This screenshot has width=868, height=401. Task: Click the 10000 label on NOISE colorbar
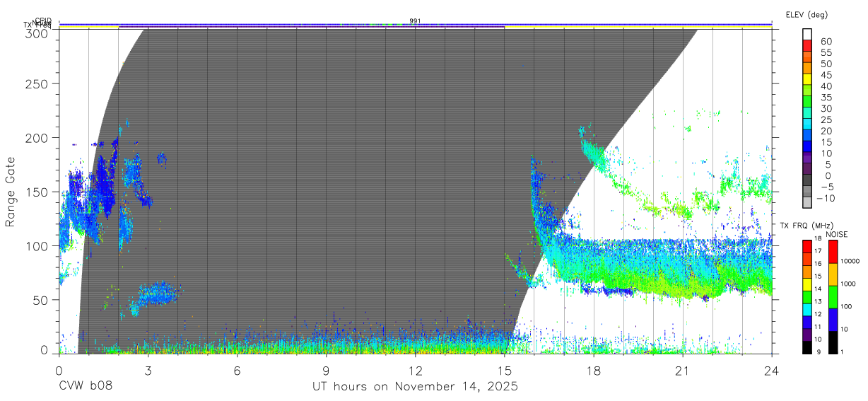849,261
